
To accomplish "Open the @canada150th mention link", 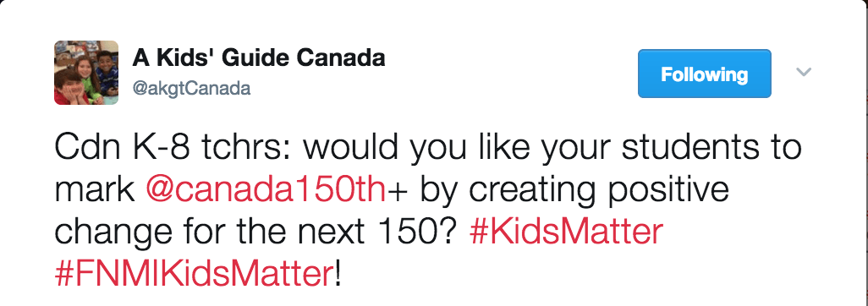I will click(x=266, y=190).
